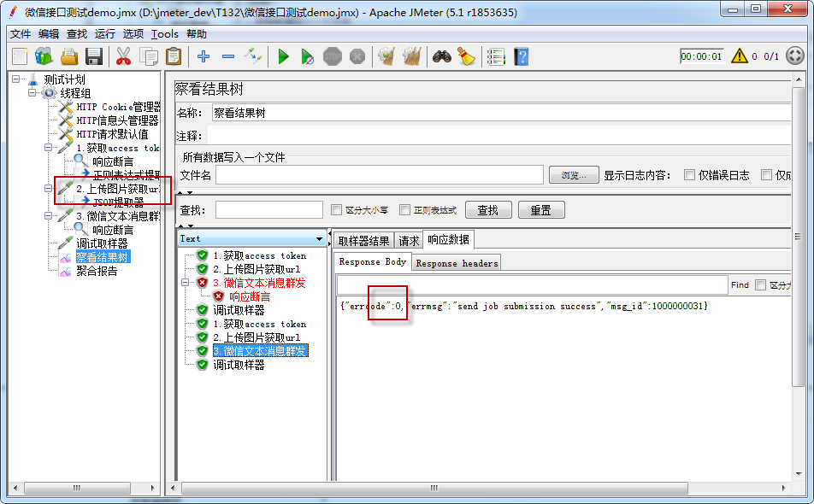Click the yellow warning triangle log icon
The image size is (814, 504).
tap(740, 56)
